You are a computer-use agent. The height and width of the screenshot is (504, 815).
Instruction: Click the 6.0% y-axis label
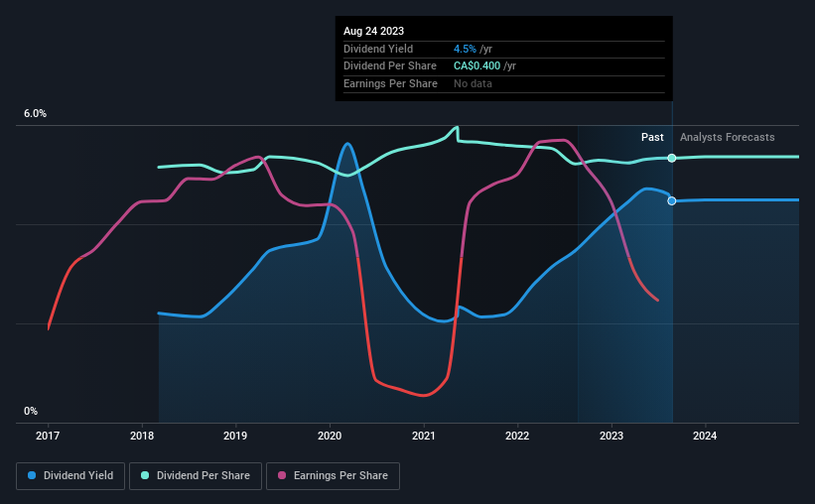click(x=36, y=113)
